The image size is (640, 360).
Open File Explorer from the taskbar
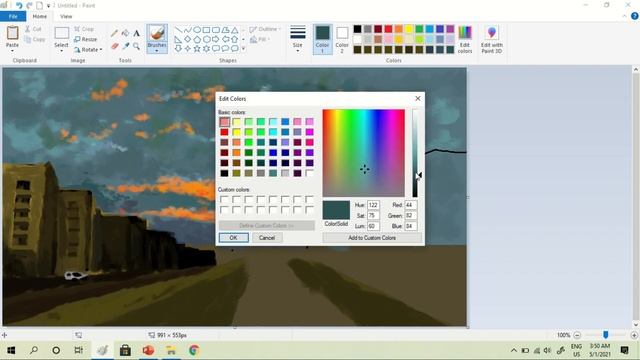[171, 350]
